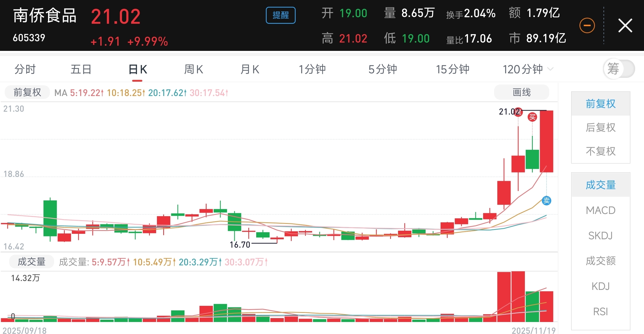Click the latest red limit-up candlestick
Screen dimensions: 644x334
click(x=546, y=141)
